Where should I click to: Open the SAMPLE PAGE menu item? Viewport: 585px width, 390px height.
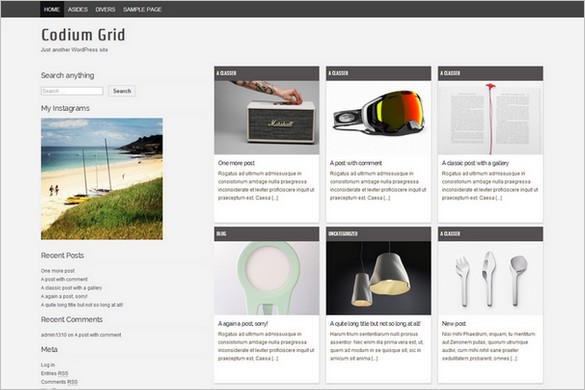click(142, 9)
